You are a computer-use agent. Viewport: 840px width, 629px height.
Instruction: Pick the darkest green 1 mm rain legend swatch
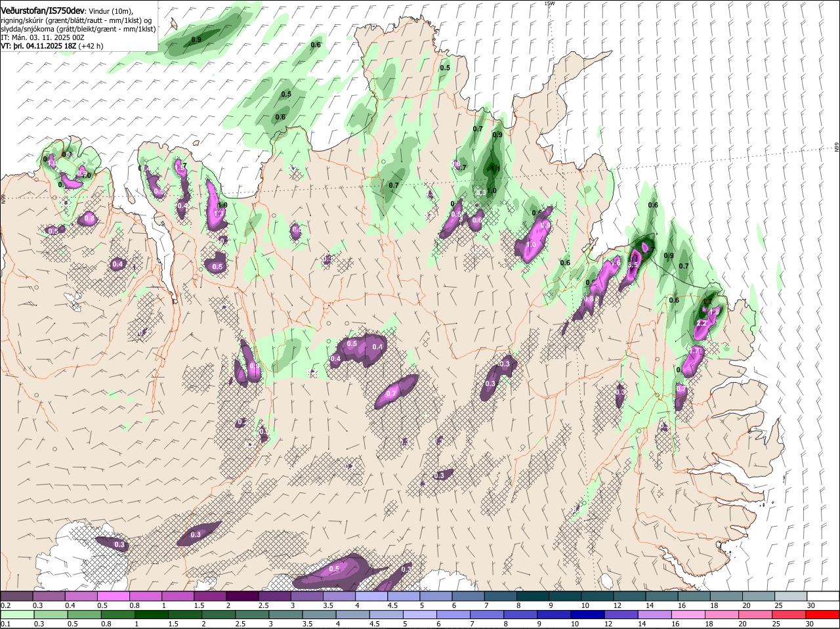(x=151, y=615)
